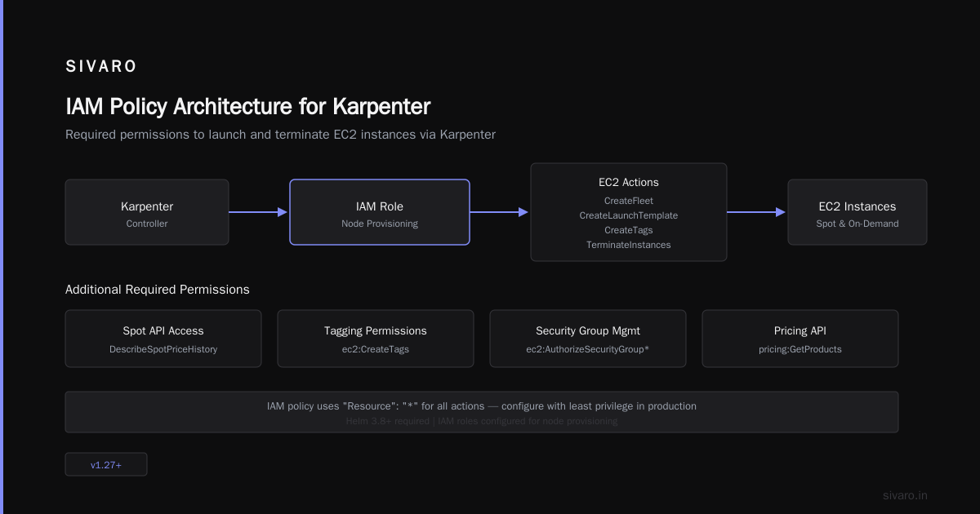Image resolution: width=980 pixels, height=514 pixels.
Task: Click CreateTags in the EC2 Actions box
Action: [x=629, y=230]
